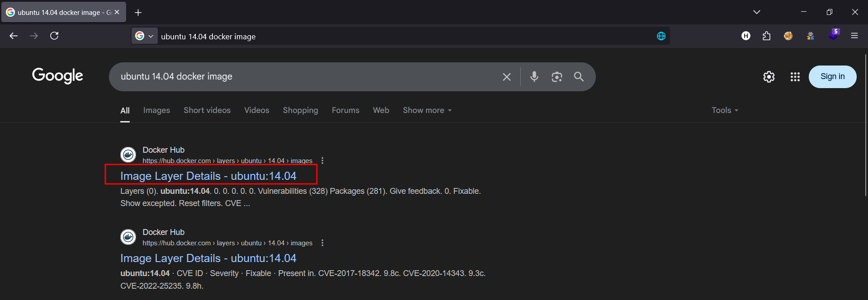Image resolution: width=868 pixels, height=300 pixels.
Task: Open Google quick settings gear
Action: pyautogui.click(x=769, y=77)
